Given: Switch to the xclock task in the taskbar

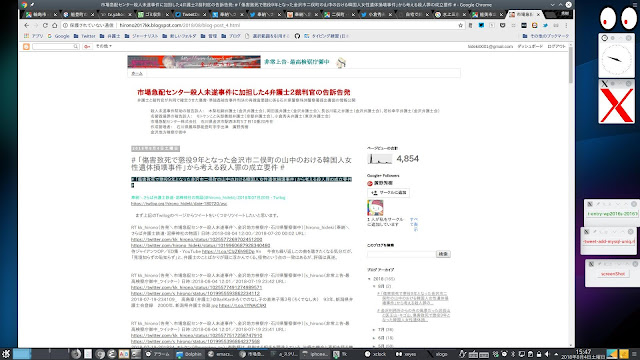Looking at the screenshot, I should (376, 354).
